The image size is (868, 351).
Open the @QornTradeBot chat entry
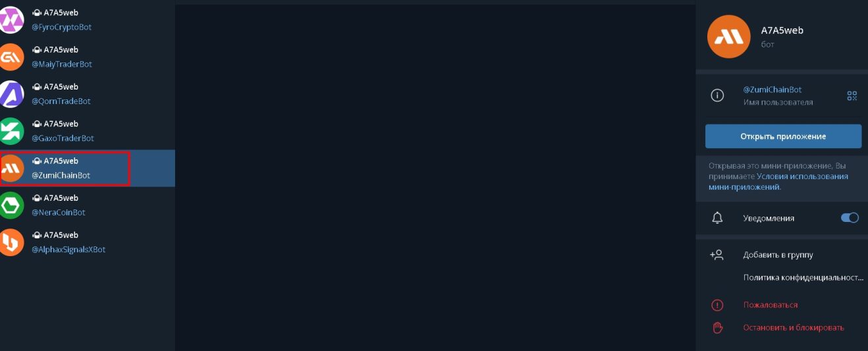[88, 94]
